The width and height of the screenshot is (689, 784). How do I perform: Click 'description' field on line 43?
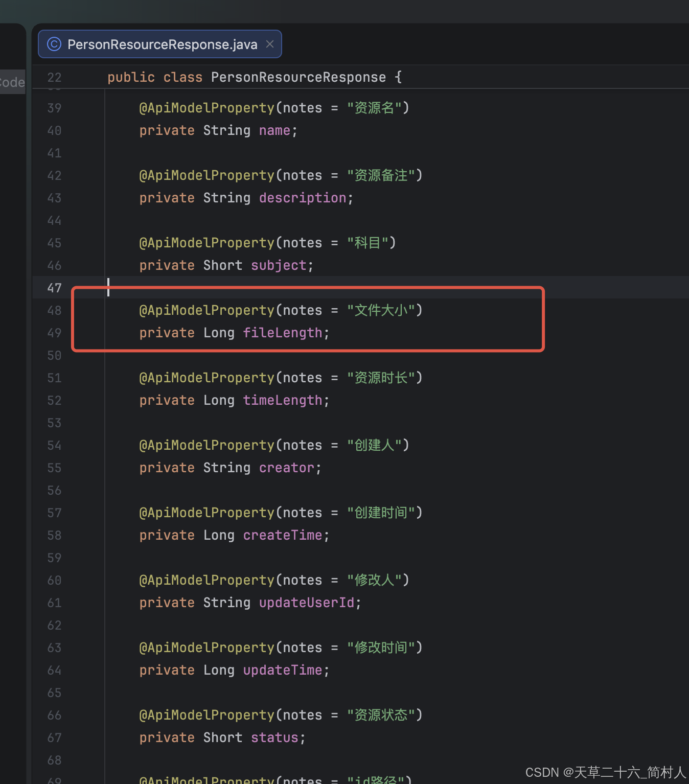coord(303,198)
